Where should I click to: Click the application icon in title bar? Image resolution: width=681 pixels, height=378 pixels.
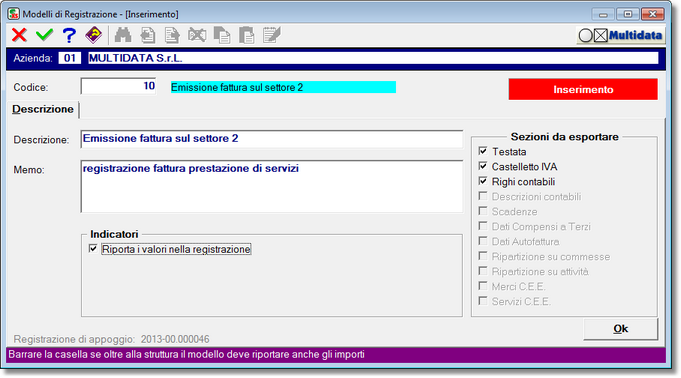(13, 14)
